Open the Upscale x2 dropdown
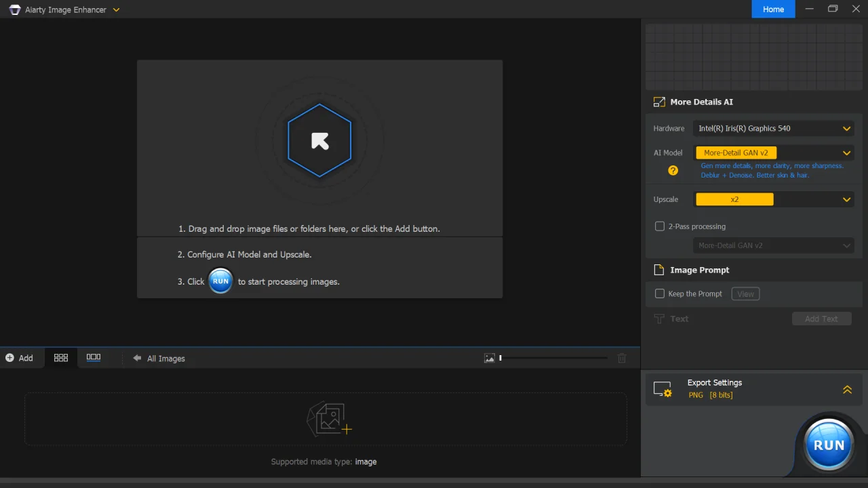 click(774, 199)
